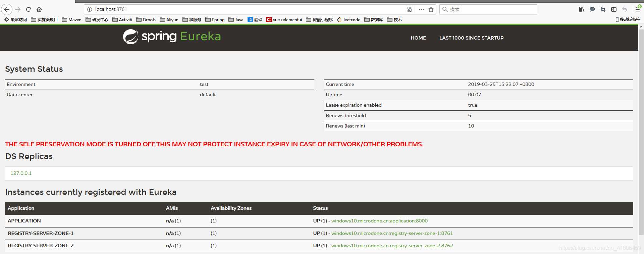Open the vue+elementui bookmark
Screen dimensions: 644x254
tap(284, 19)
